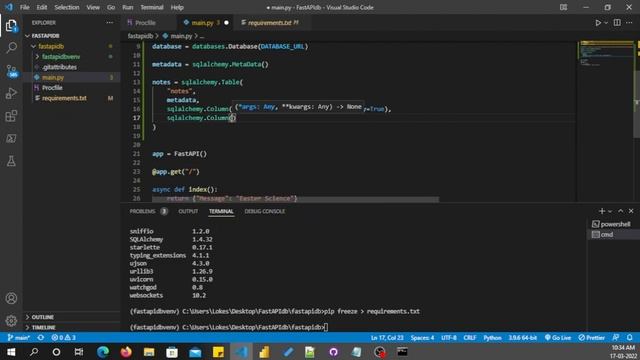Open the Mail app from the taskbar
The image size is (640, 360).
(x=195, y=352)
